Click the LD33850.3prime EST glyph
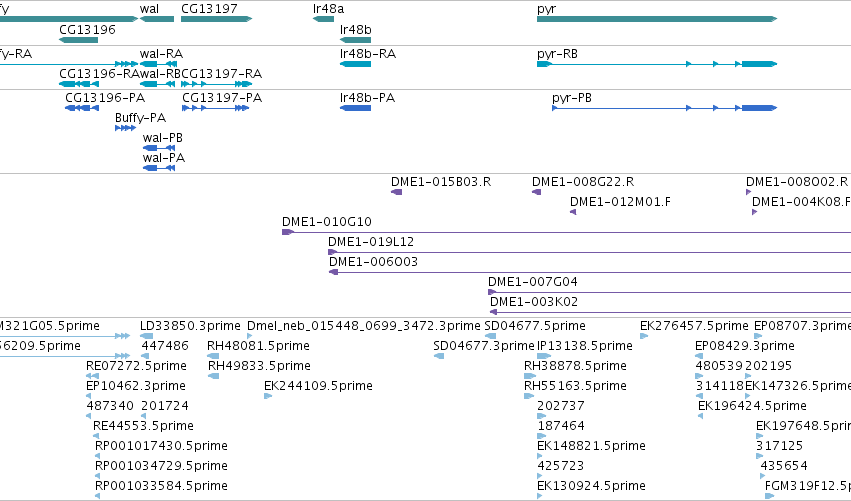The height and width of the screenshot is (501, 851). pyautogui.click(x=147, y=336)
